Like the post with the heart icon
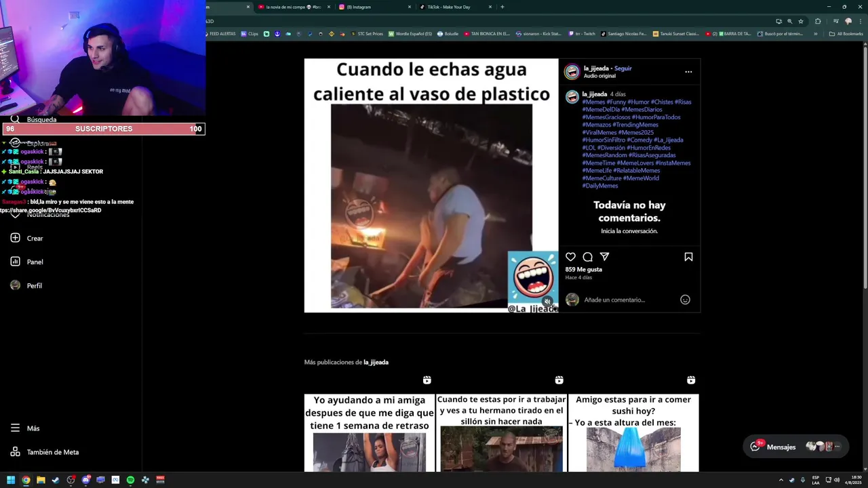 click(x=570, y=257)
